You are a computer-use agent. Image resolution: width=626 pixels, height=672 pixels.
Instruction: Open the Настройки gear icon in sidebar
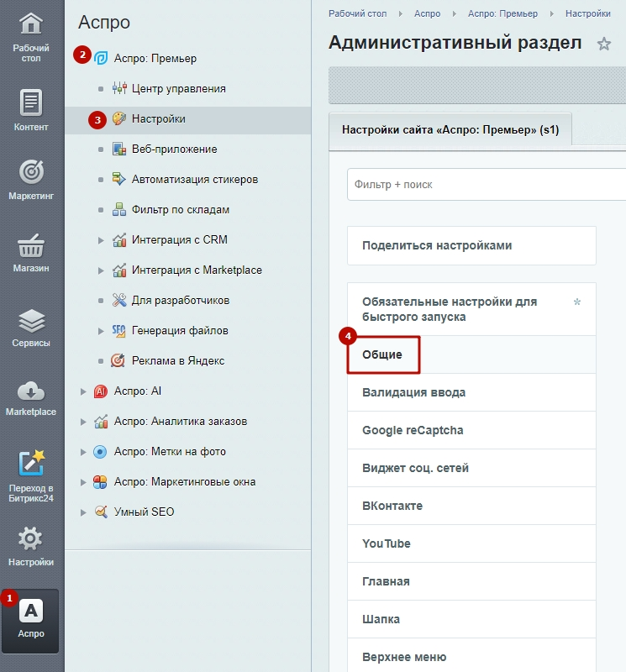30,538
